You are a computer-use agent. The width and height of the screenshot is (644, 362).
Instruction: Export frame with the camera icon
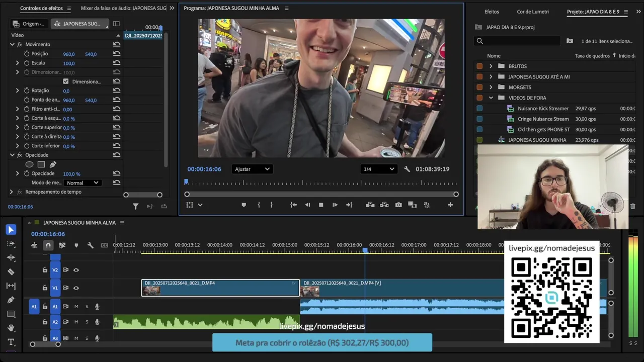[398, 205]
